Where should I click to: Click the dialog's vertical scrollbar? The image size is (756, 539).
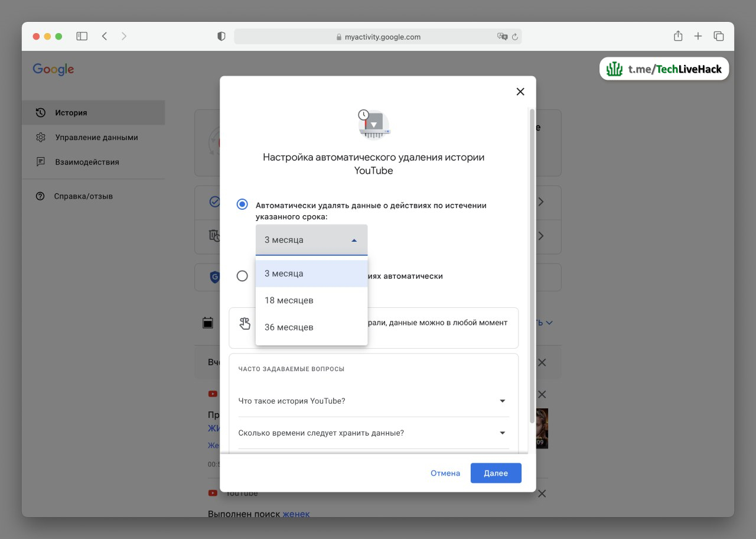coord(532,266)
